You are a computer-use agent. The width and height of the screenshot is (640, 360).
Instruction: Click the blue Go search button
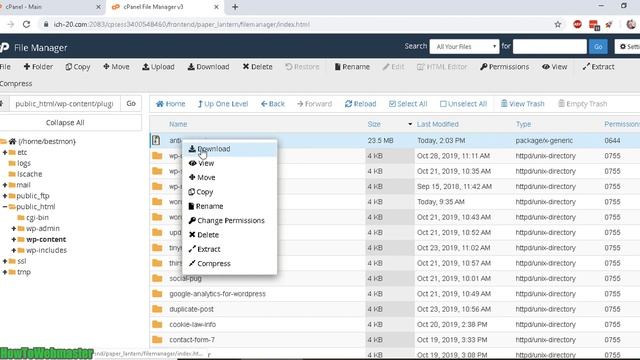pos(598,47)
